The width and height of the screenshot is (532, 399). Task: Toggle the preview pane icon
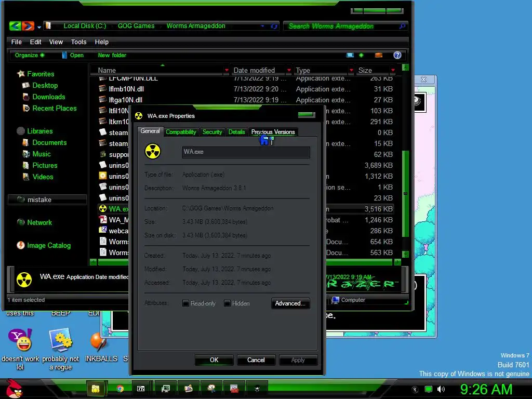click(379, 55)
